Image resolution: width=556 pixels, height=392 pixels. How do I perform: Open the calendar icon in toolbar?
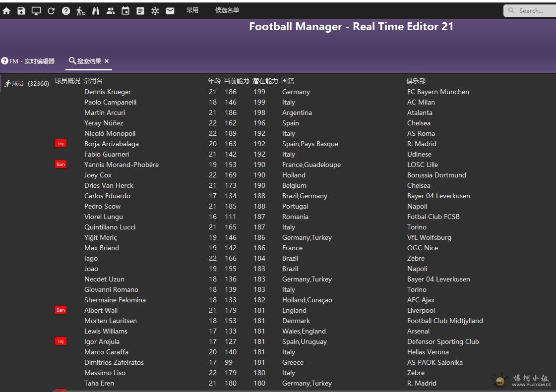click(125, 11)
